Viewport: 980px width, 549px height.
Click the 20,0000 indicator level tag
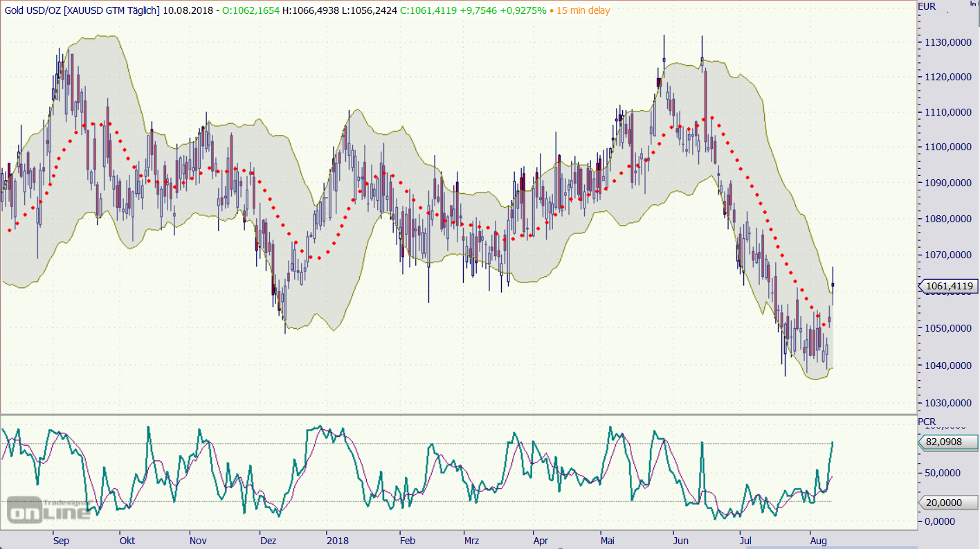coord(948,503)
